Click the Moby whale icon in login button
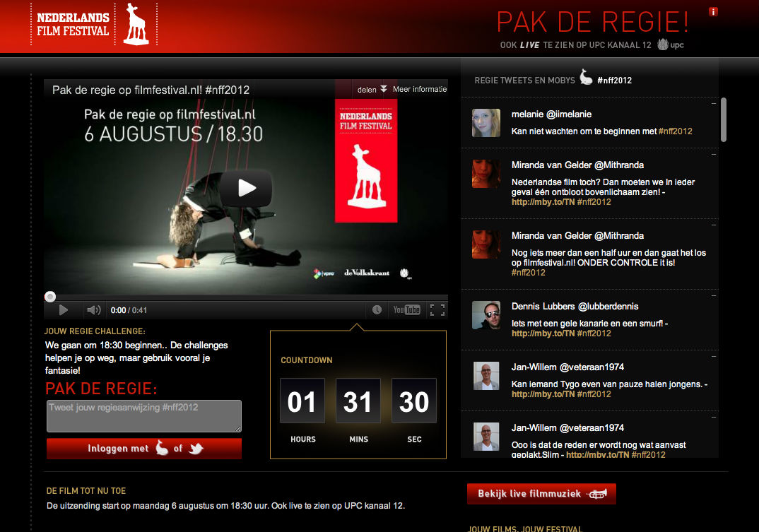 pyautogui.click(x=162, y=449)
